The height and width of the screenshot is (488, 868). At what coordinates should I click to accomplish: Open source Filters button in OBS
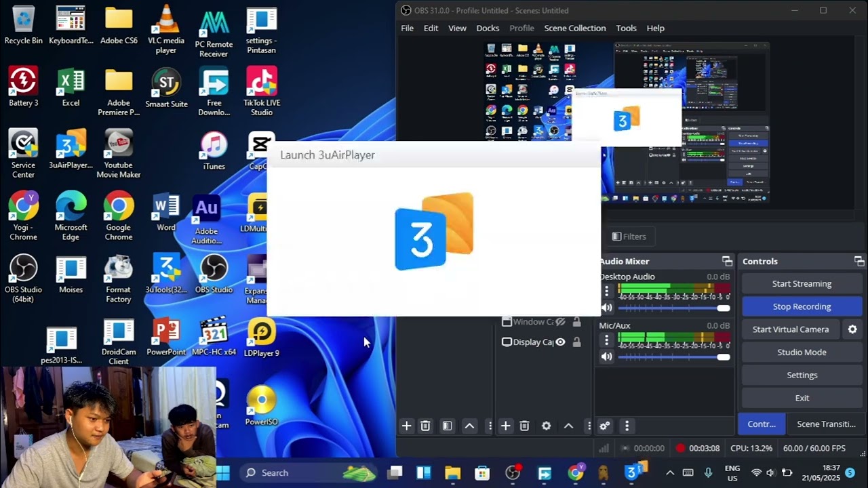(629, 237)
